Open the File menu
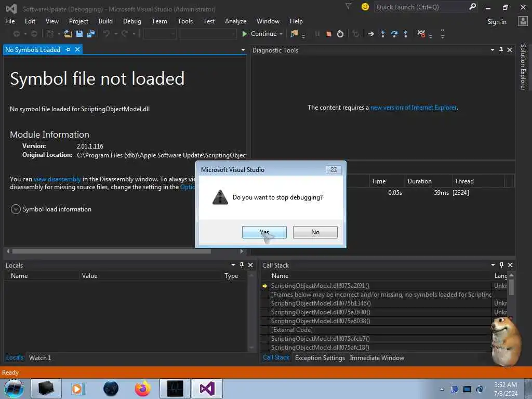 (x=10, y=21)
